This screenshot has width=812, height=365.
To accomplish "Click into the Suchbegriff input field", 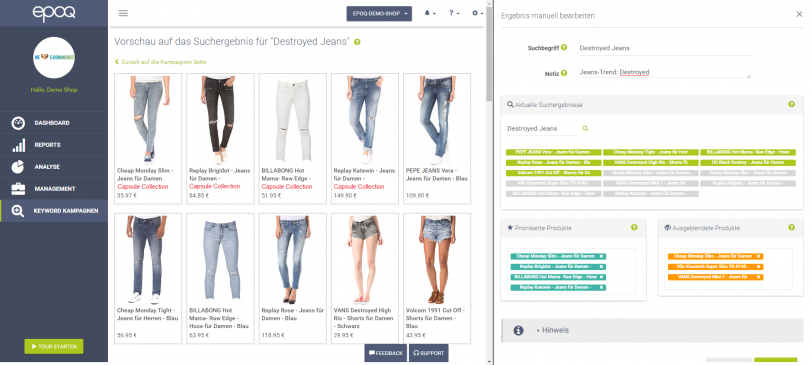I will 664,48.
